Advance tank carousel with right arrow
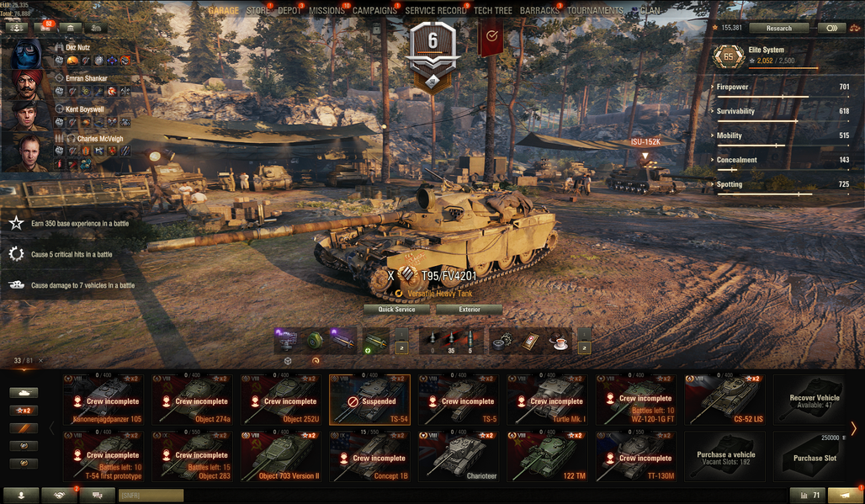The image size is (865, 504). pyautogui.click(x=853, y=428)
